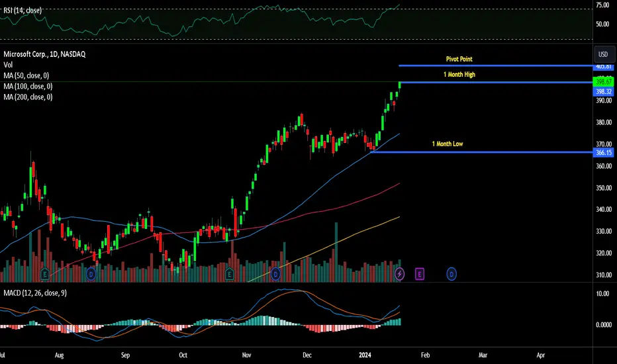Select the MACD (12, 26, close, 9) legend
This screenshot has width=617, height=364.
pos(35,293)
